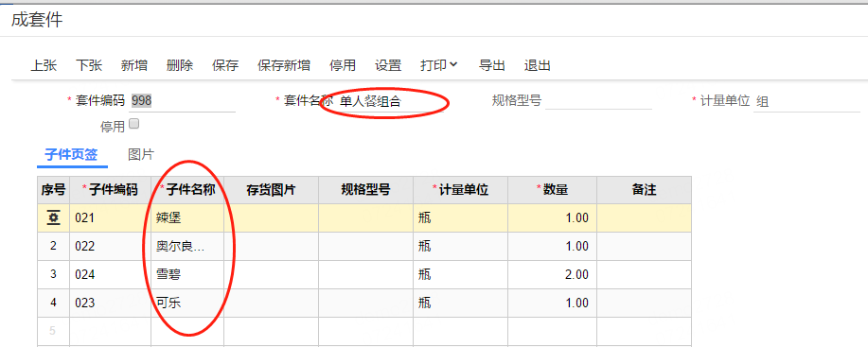This screenshot has width=868, height=347.
Task: Click the 序号 column header
Action: [53, 190]
